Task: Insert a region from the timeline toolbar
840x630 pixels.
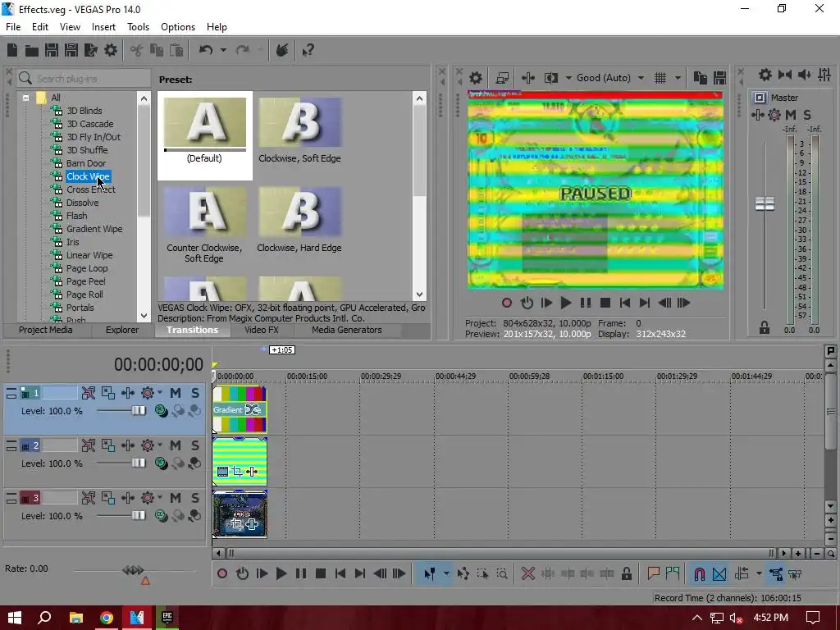Action: [x=673, y=573]
